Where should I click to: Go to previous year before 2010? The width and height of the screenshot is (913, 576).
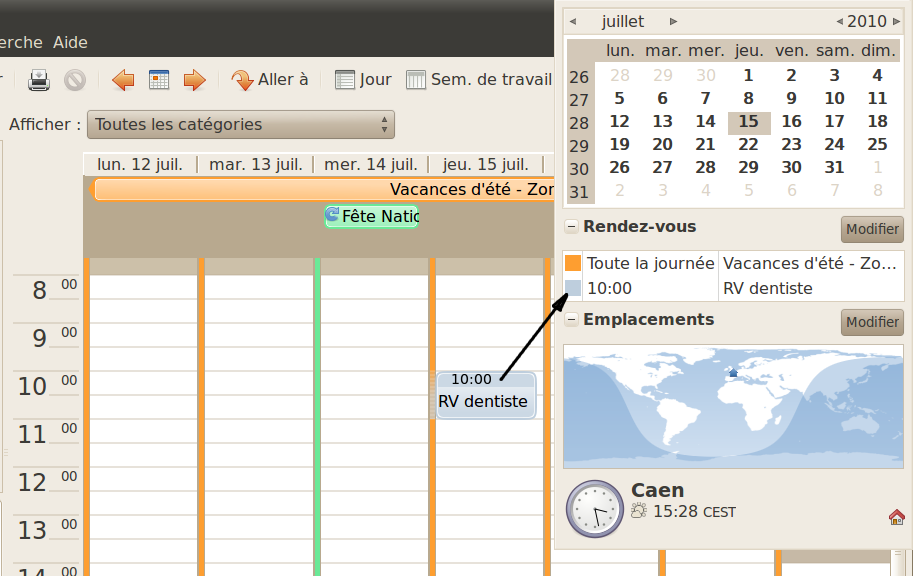pyautogui.click(x=840, y=21)
